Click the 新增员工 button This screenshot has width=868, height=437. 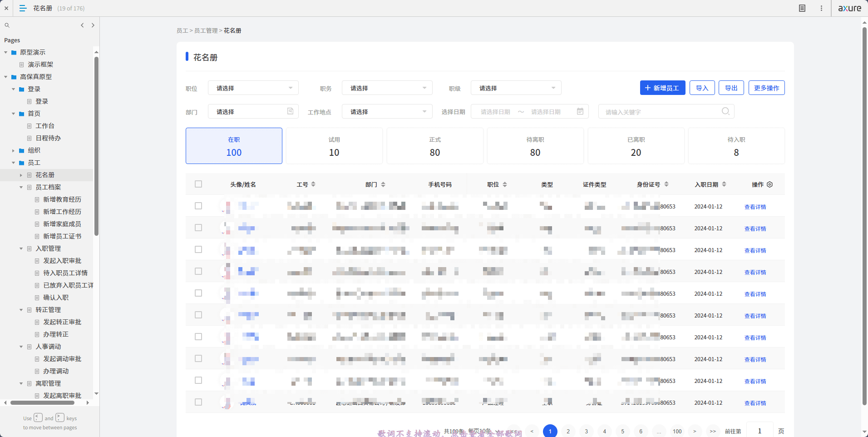[x=662, y=88]
